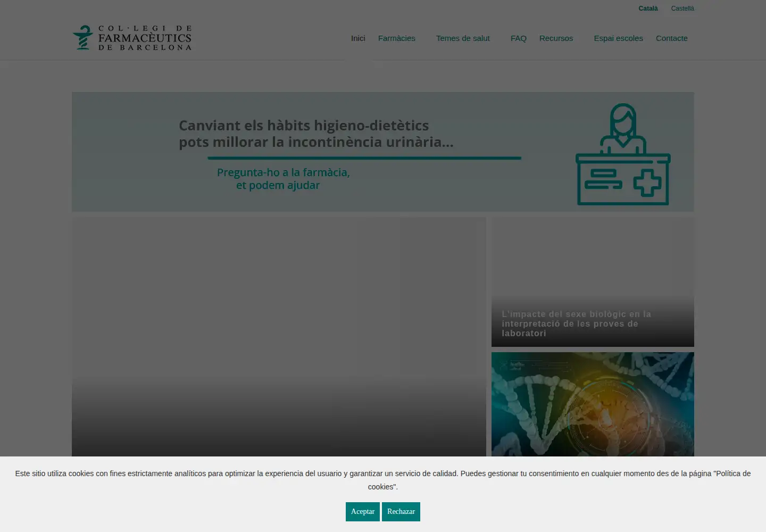This screenshot has width=766, height=532.
Task: Open the Farmàcies menu
Action: point(397,38)
